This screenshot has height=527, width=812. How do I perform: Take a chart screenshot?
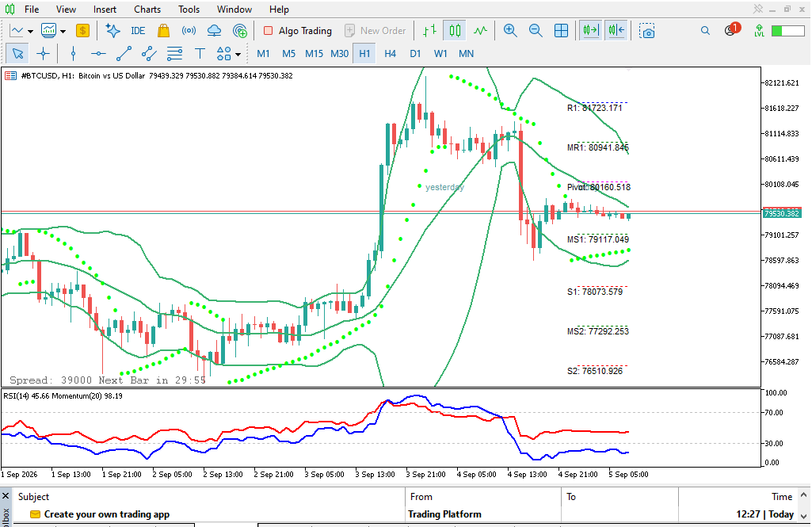(646, 31)
